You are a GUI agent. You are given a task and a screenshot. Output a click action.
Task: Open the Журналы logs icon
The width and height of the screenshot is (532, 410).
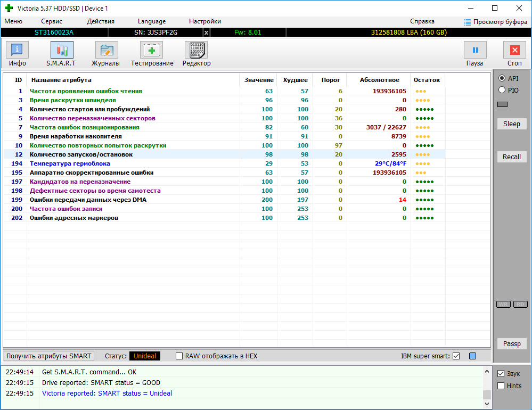106,50
